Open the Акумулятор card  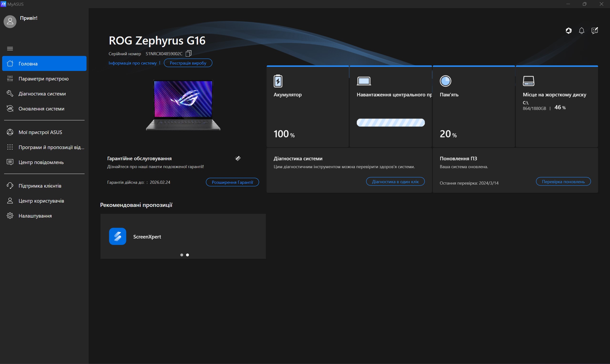point(308,107)
